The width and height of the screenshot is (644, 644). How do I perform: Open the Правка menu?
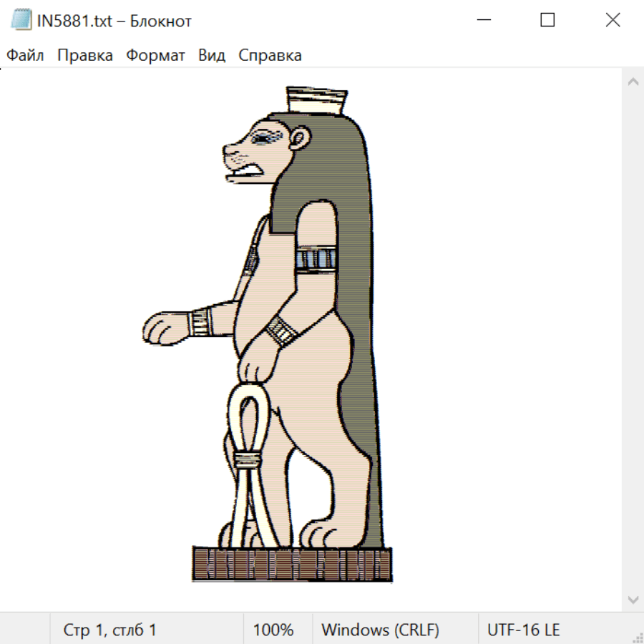pos(85,56)
